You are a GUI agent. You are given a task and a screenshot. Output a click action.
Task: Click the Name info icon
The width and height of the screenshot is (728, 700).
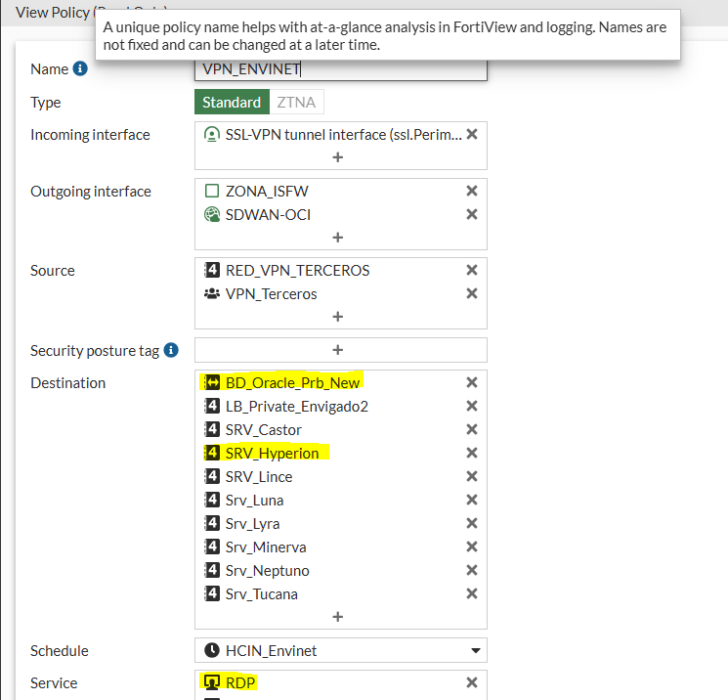pos(80,68)
